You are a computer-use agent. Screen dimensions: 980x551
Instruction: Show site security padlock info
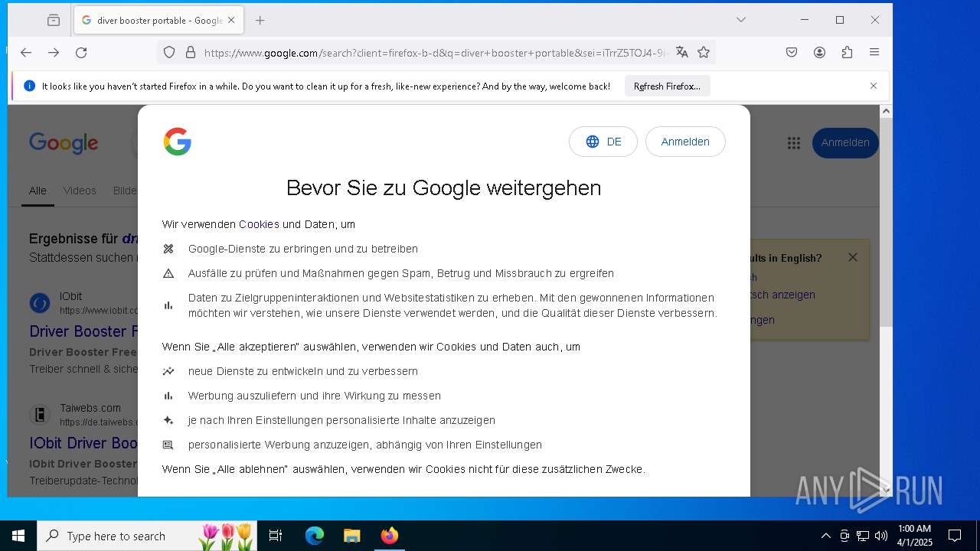click(191, 52)
